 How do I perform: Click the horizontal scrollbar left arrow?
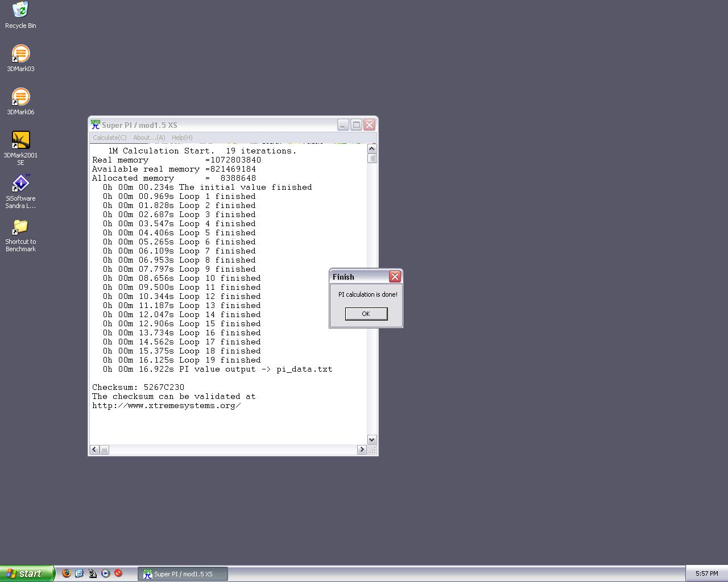pyautogui.click(x=94, y=450)
